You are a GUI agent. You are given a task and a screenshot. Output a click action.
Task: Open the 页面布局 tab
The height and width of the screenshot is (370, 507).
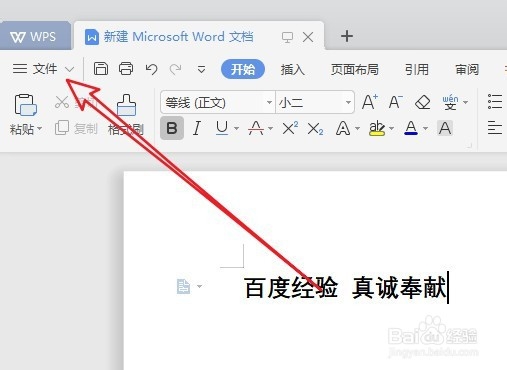point(355,69)
